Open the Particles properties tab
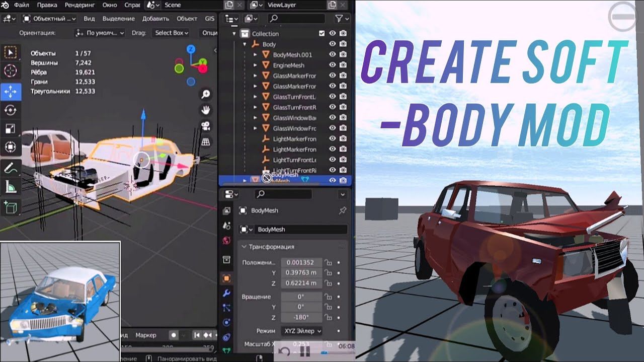This screenshot has height=362, width=644. pos(226,308)
